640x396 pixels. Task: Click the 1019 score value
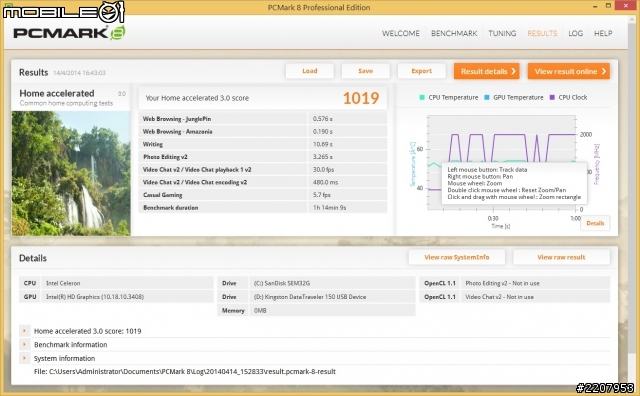click(x=361, y=98)
